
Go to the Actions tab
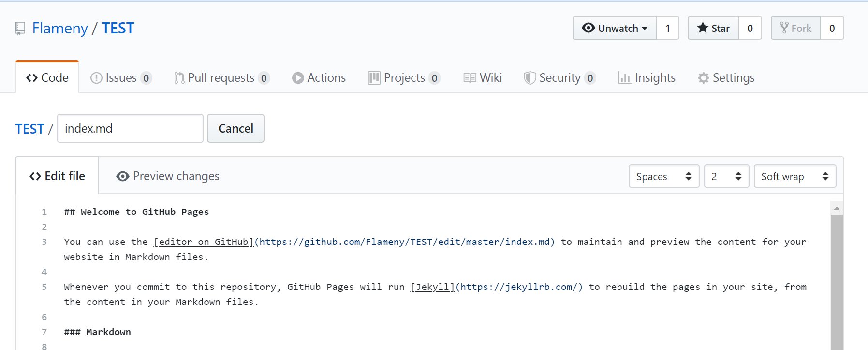click(319, 77)
